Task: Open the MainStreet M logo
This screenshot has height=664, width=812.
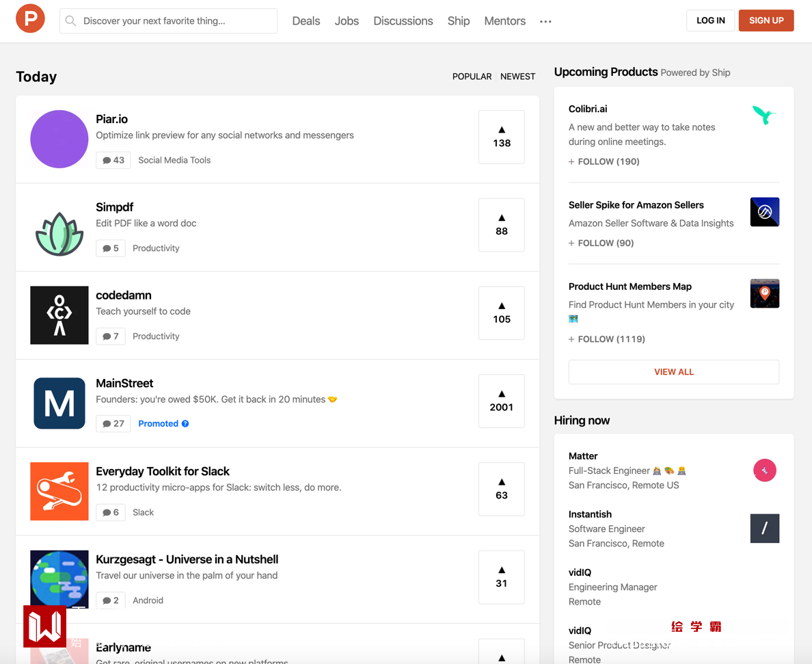Action: (x=59, y=403)
